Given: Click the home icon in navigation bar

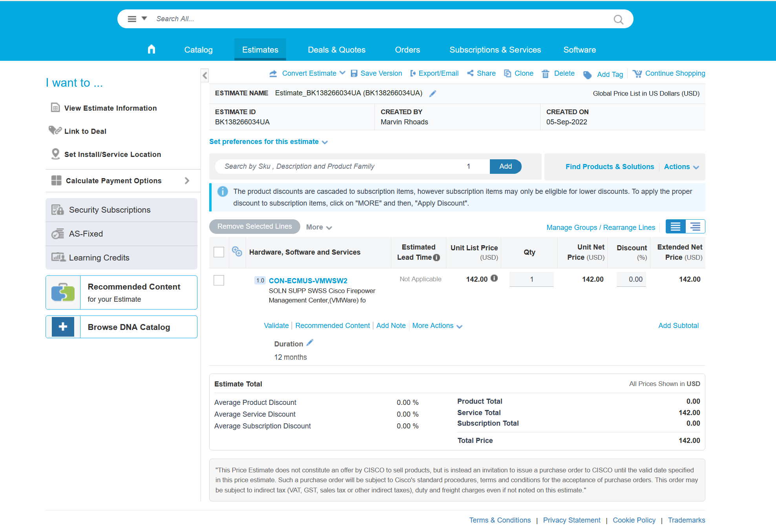Looking at the screenshot, I should click(152, 49).
